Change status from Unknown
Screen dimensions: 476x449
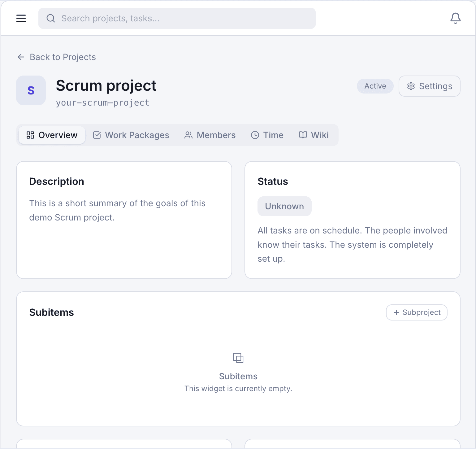(x=284, y=206)
